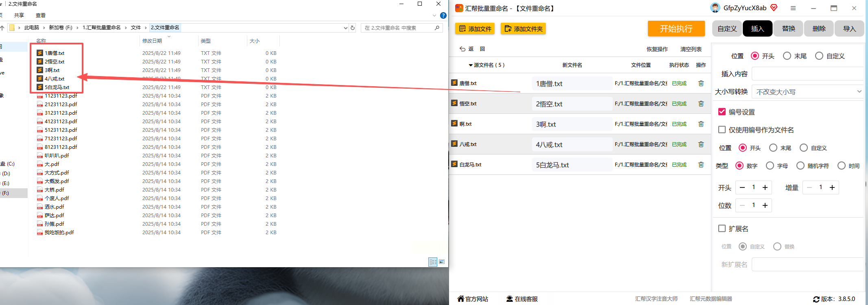Image resolution: width=868 pixels, height=305 pixels.
Task: Click trash icon for 白龙马.txt row
Action: point(701,165)
